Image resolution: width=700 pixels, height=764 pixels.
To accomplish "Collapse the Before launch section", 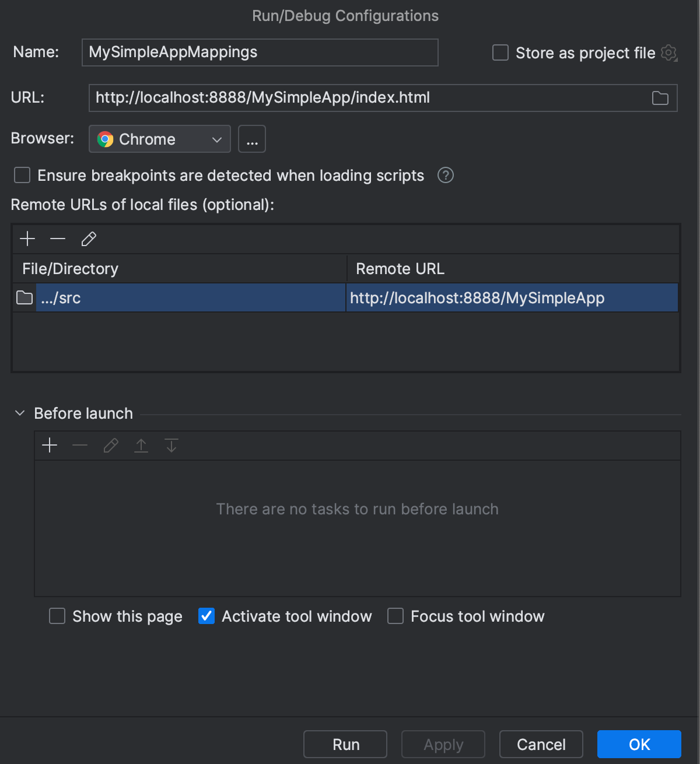I will pos(19,413).
